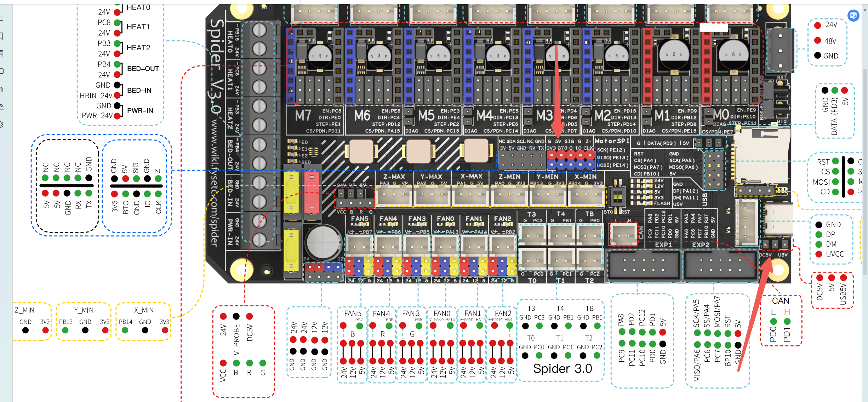Click the EXP2 connector label
This screenshot has height=402, width=868.
tap(701, 245)
